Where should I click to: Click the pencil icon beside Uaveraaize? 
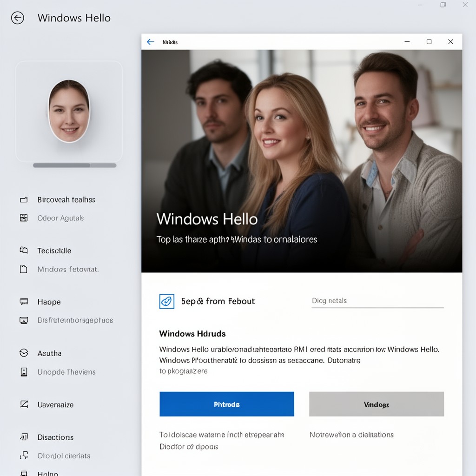tap(24, 404)
